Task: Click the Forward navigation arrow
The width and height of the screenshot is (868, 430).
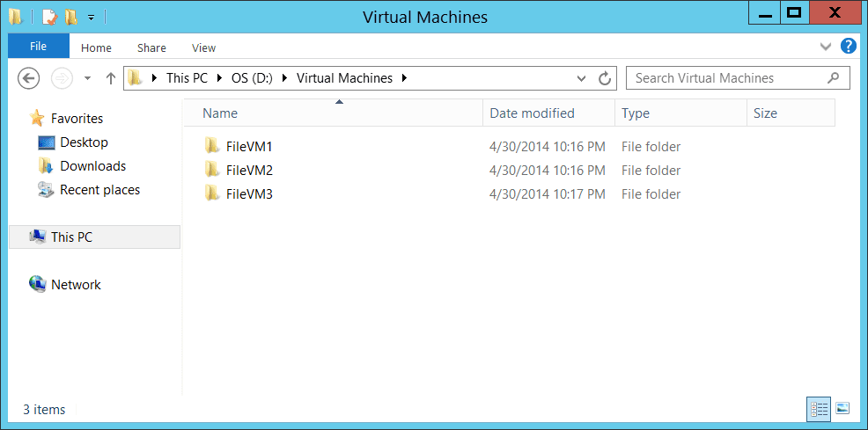Action: 62,78
